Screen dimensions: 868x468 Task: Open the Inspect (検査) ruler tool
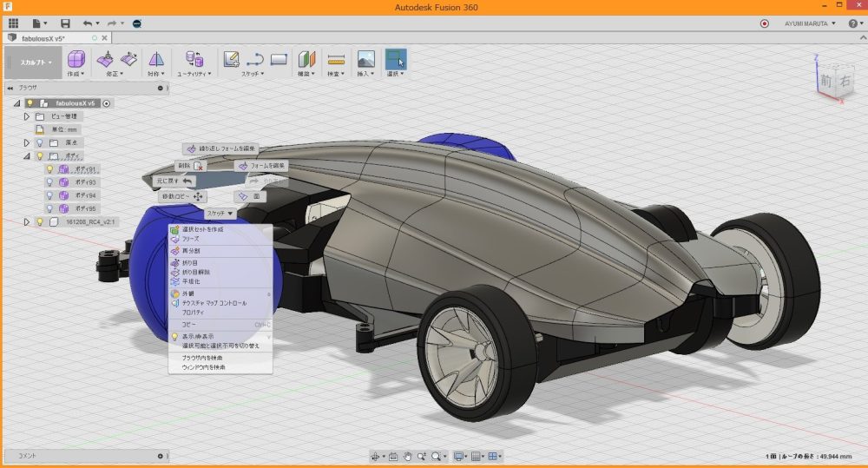336,60
